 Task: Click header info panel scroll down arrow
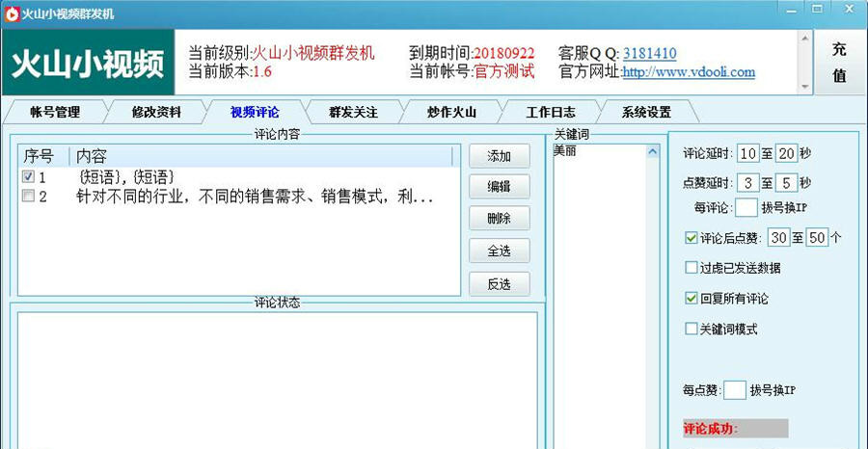pos(805,87)
